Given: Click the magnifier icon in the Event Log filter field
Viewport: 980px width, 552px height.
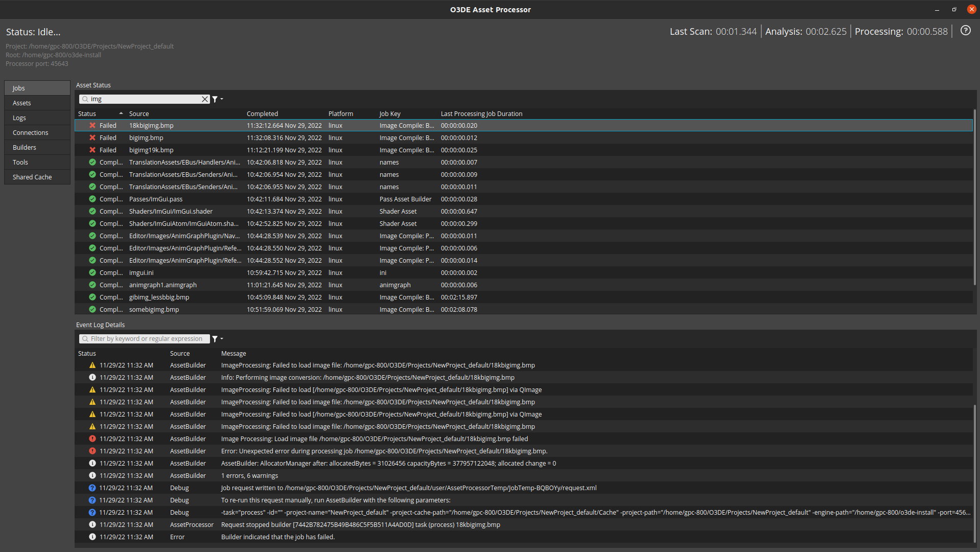Looking at the screenshot, I should coord(85,338).
